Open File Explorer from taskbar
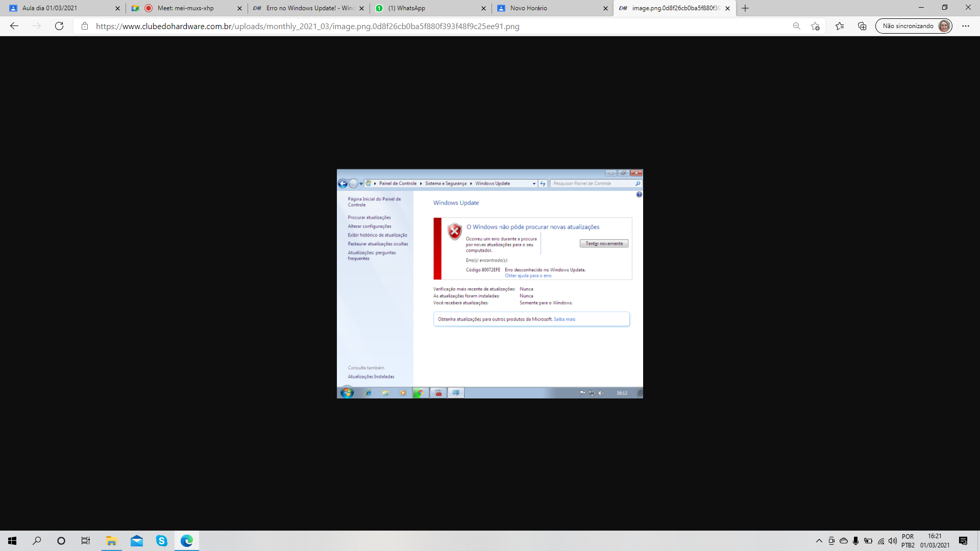The width and height of the screenshot is (980, 551). pos(111,541)
